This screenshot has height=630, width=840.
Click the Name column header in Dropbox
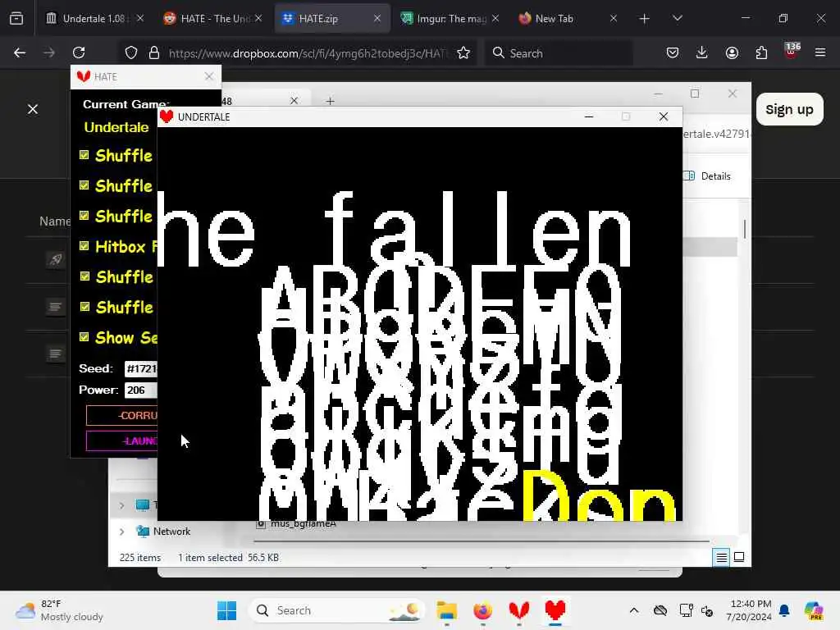point(55,221)
